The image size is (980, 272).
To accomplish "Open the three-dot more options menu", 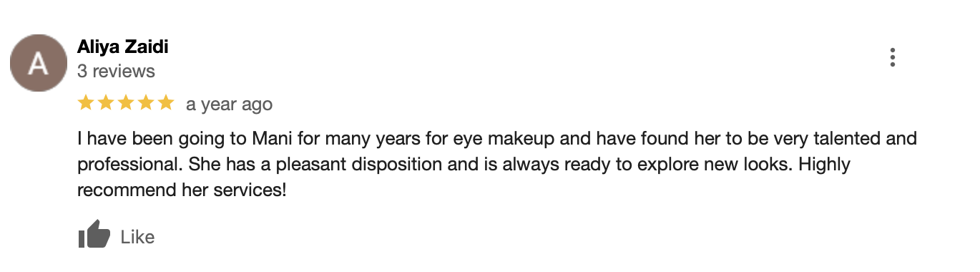I will (892, 57).
